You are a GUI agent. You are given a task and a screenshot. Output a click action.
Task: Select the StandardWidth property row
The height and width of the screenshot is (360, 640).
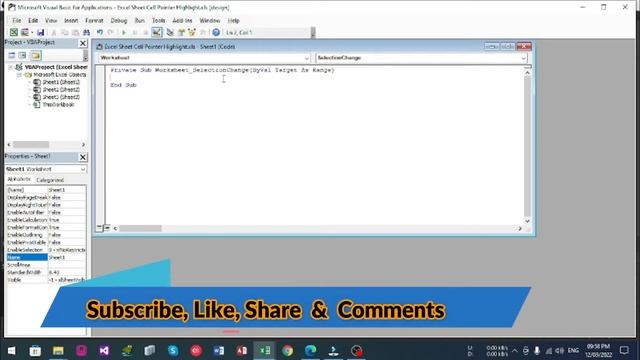46,272
